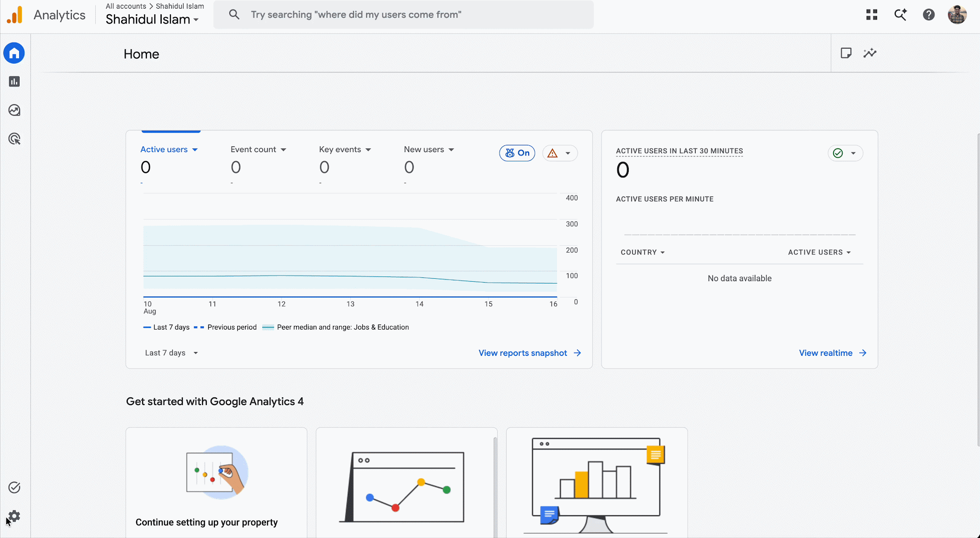Screen dimensions: 980x538
Task: Open the Insights sparkline icon
Action: [870, 53]
